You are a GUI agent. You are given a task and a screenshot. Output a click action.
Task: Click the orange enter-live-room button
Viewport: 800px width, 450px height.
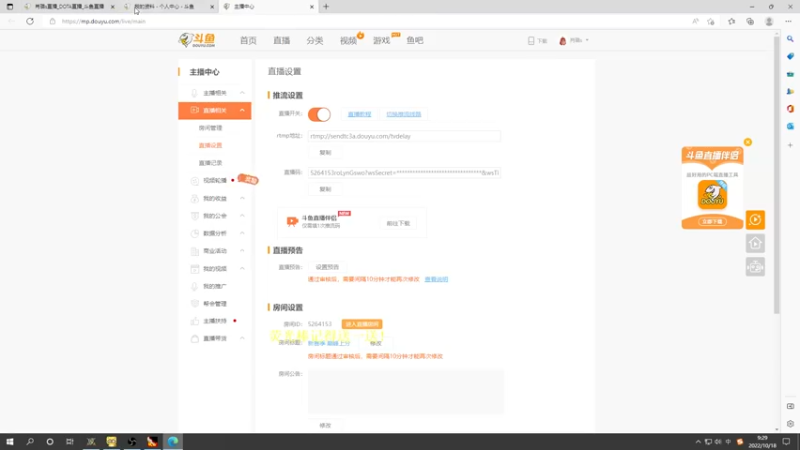pos(362,324)
